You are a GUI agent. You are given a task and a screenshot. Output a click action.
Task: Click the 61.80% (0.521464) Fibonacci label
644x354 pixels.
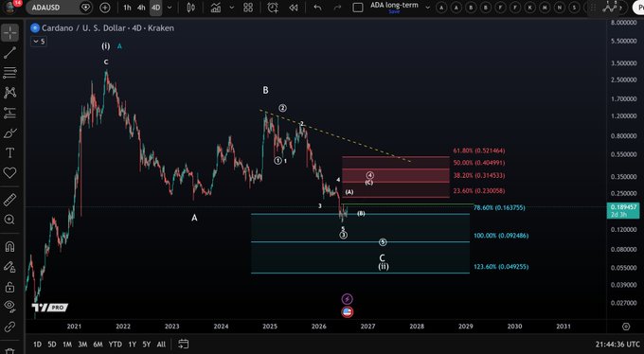pos(479,150)
